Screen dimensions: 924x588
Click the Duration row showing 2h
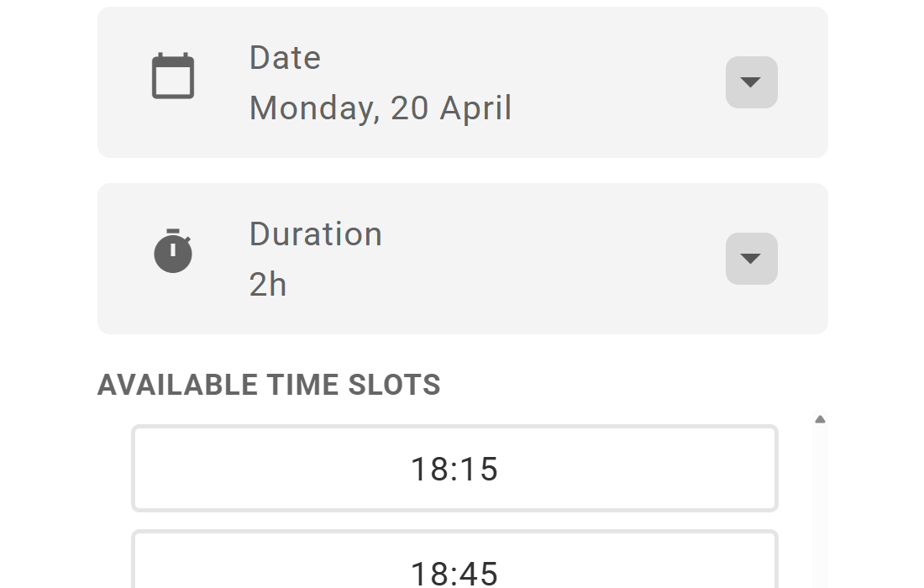(462, 258)
